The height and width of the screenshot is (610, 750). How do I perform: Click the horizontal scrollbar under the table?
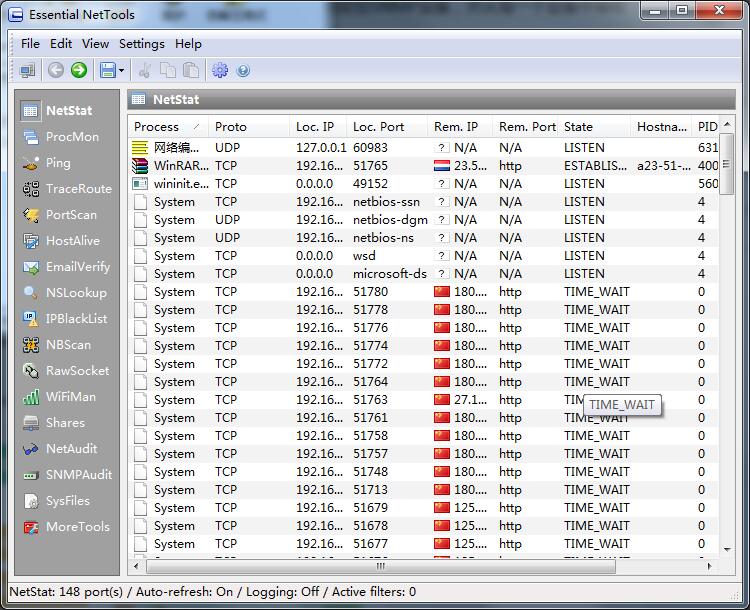[x=380, y=565]
